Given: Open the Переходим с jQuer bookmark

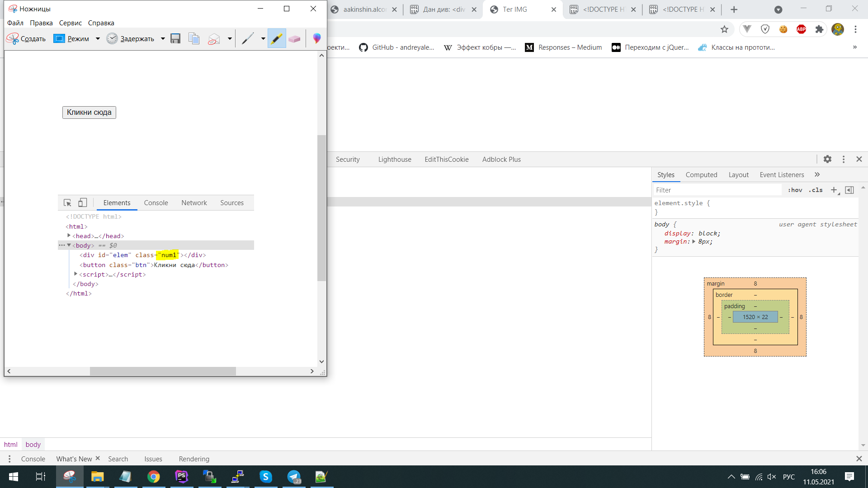Looking at the screenshot, I should 650,47.
